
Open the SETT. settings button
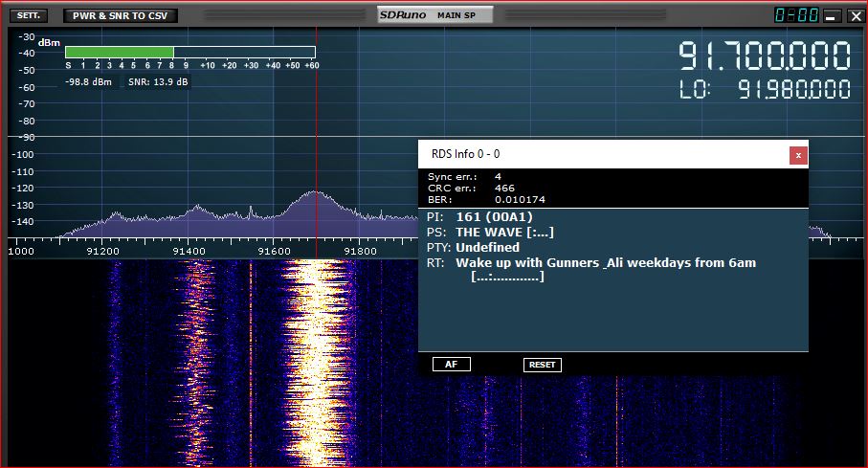point(29,15)
